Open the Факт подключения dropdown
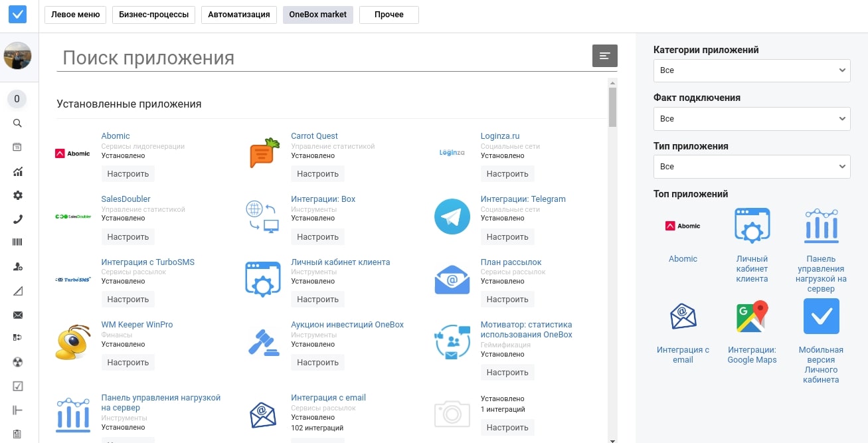The height and width of the screenshot is (443, 868). pos(752,119)
